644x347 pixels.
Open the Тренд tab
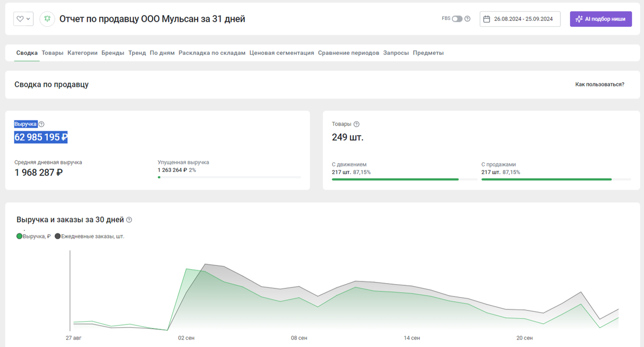click(137, 53)
